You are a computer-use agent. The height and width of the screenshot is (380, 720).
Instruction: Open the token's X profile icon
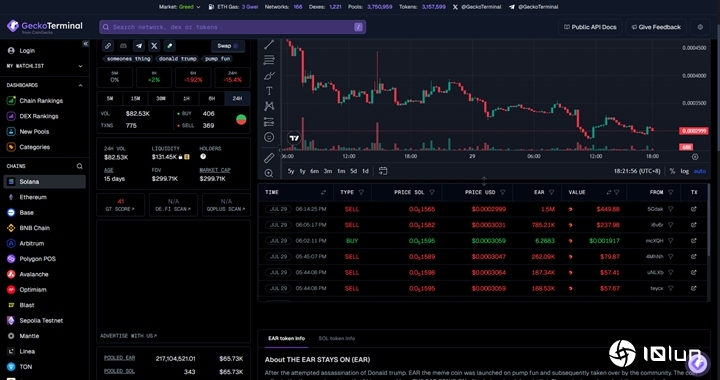coord(154,46)
